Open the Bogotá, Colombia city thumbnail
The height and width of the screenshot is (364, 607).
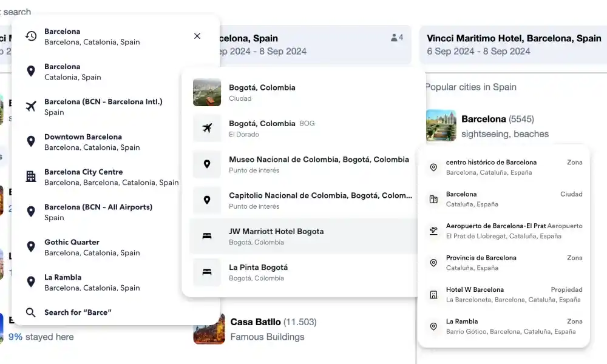tap(207, 92)
